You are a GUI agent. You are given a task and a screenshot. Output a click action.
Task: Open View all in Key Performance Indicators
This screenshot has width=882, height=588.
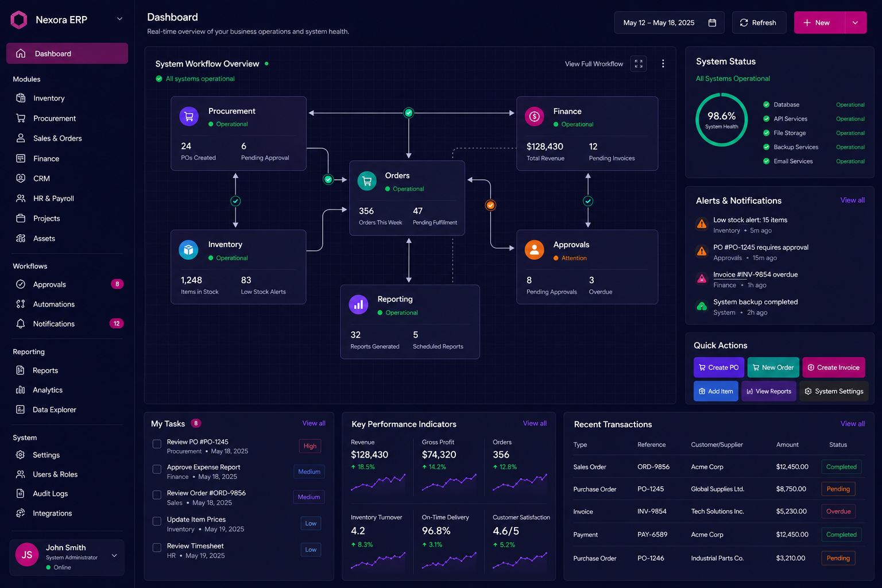coord(535,423)
